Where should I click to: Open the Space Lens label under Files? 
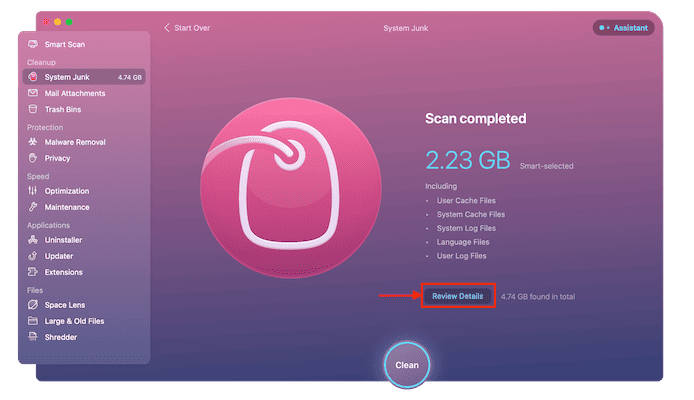(x=65, y=305)
